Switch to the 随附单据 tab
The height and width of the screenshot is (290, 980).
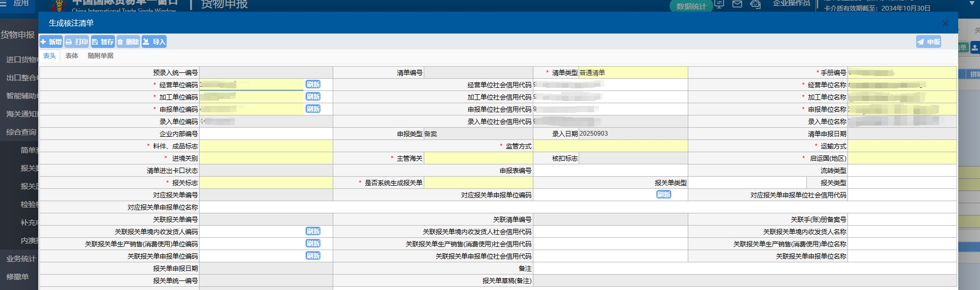pos(101,56)
